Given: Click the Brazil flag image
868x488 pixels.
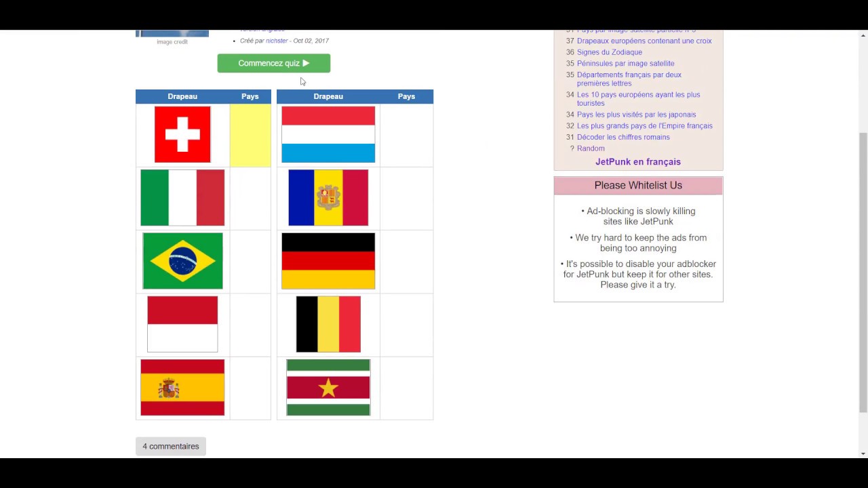Looking at the screenshot, I should point(182,261).
